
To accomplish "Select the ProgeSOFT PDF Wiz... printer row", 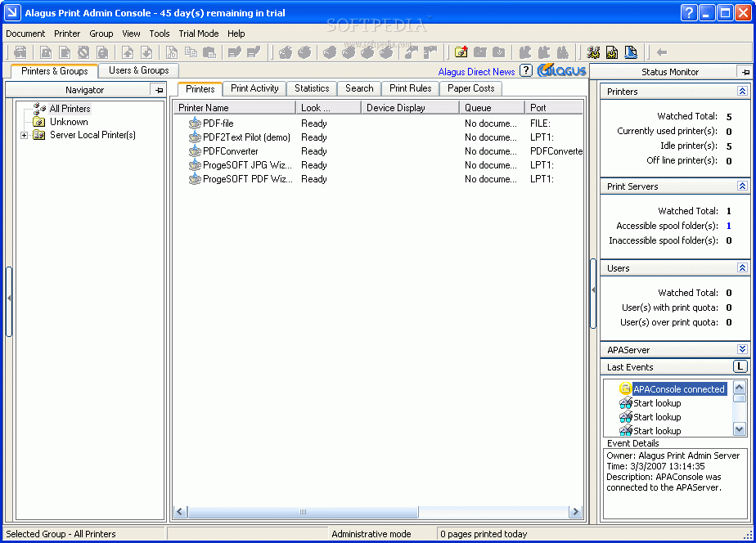I will pyautogui.click(x=378, y=179).
